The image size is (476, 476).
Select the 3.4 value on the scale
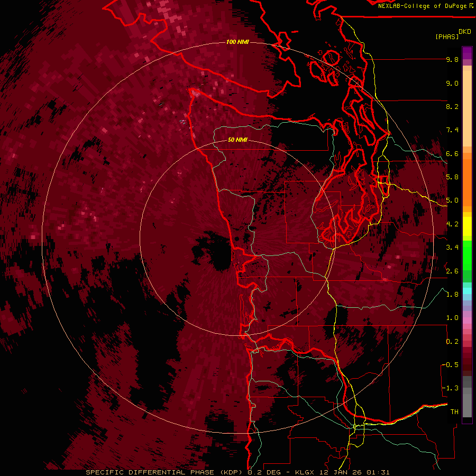(452, 248)
